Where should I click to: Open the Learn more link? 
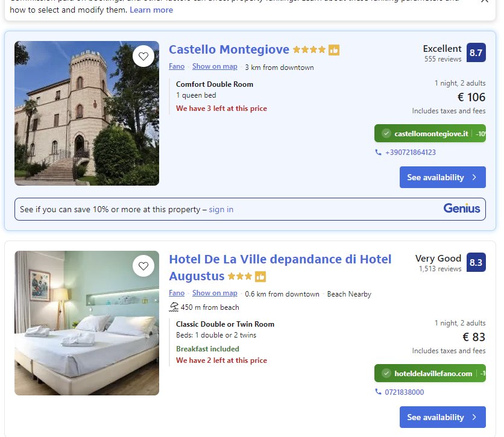coord(151,10)
